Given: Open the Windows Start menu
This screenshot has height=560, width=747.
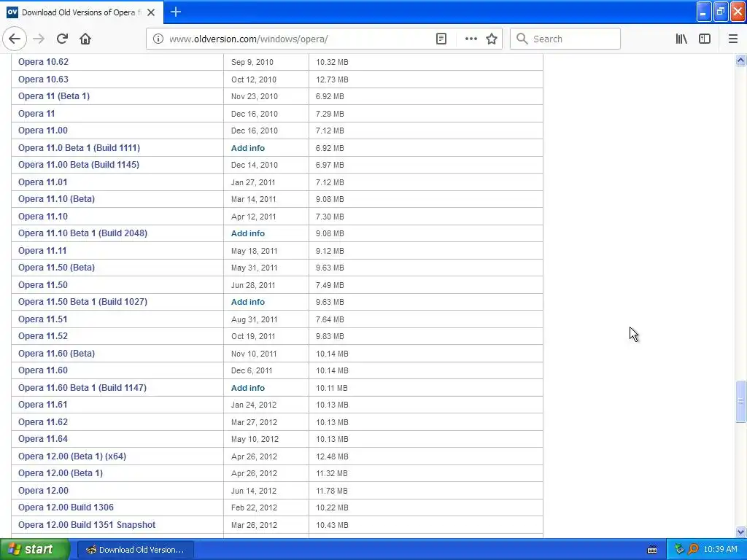Looking at the screenshot, I should pos(35,550).
